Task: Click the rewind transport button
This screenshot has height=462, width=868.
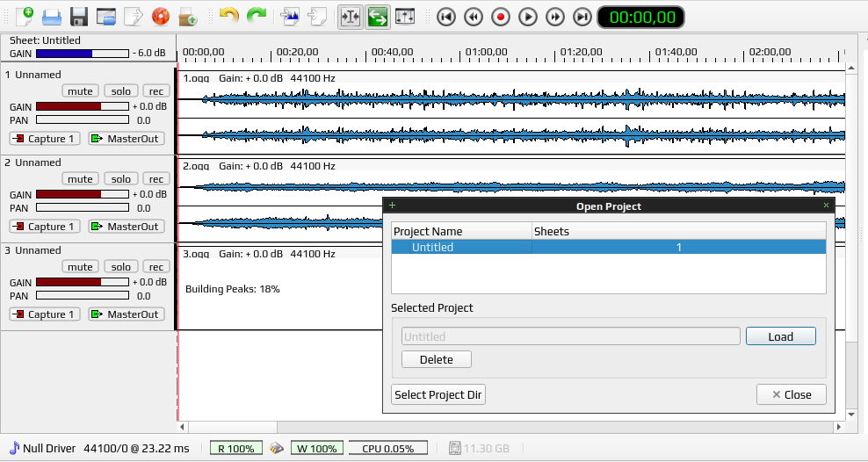Action: click(x=474, y=18)
